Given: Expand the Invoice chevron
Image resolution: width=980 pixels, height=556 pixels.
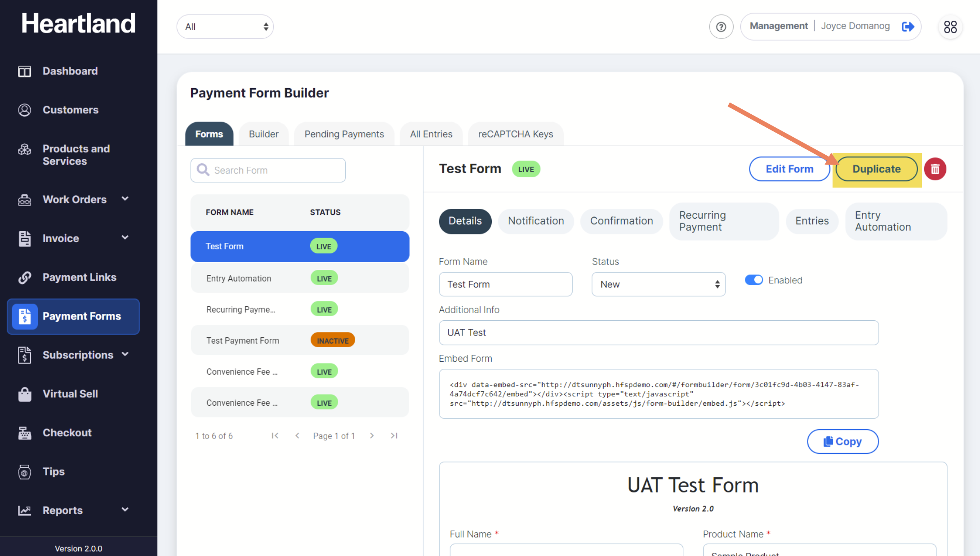Looking at the screenshot, I should pos(125,238).
